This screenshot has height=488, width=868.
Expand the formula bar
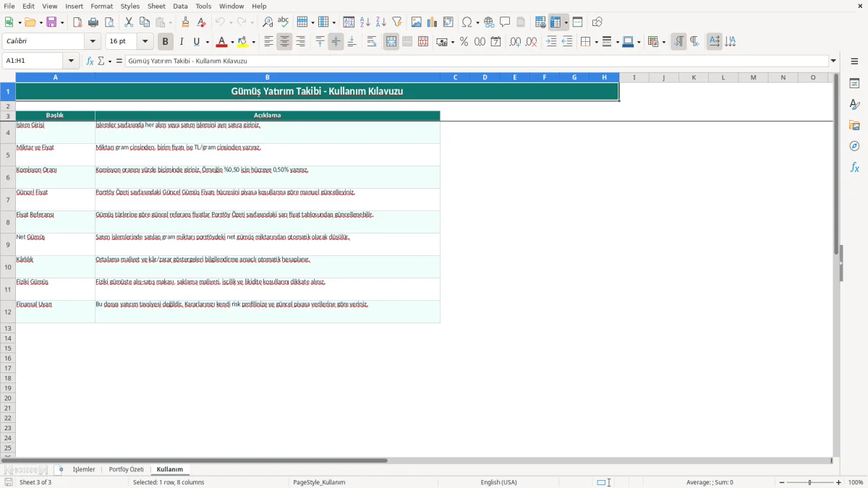point(833,61)
